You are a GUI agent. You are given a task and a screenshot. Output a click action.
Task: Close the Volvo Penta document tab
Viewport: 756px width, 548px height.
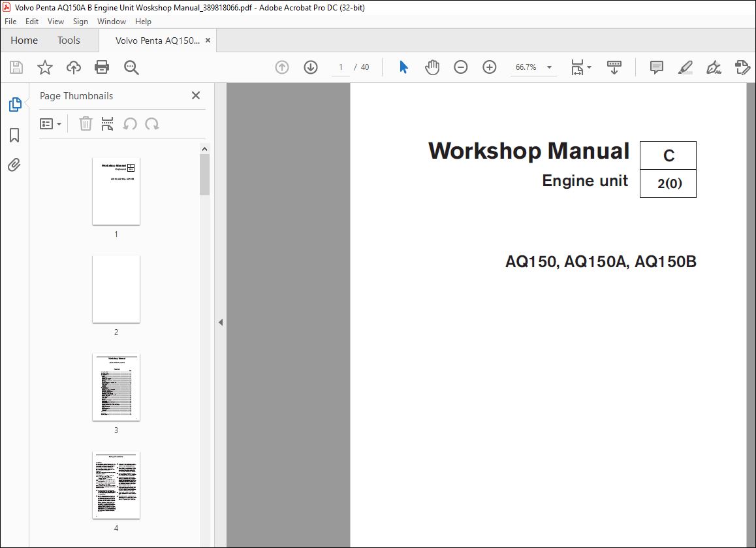click(208, 40)
